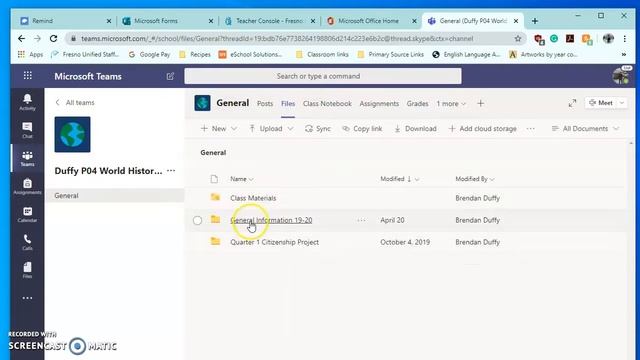
Task: Open Fresno Unified Staff bookmark
Action: (x=85, y=54)
